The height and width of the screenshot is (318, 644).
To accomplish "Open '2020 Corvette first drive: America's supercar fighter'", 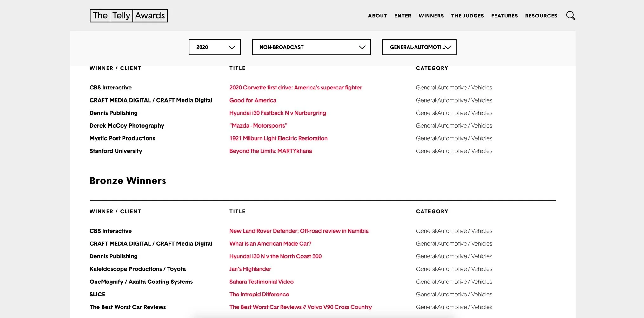I will click(295, 88).
